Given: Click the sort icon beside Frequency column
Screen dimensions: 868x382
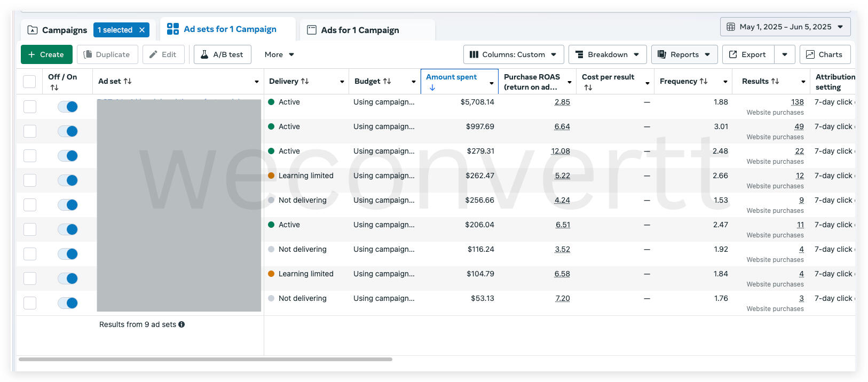Looking at the screenshot, I should pos(704,81).
